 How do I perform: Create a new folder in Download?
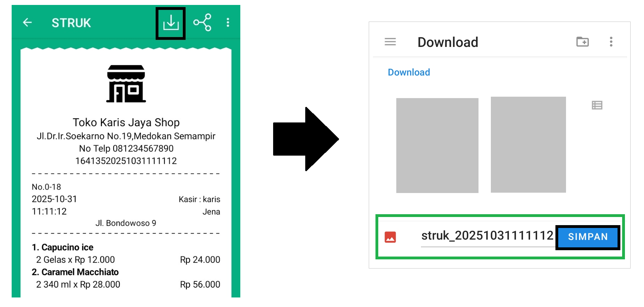pos(582,42)
